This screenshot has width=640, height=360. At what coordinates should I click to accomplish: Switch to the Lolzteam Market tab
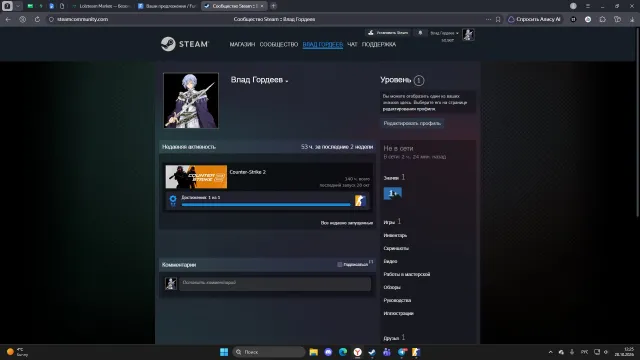(x=101, y=6)
